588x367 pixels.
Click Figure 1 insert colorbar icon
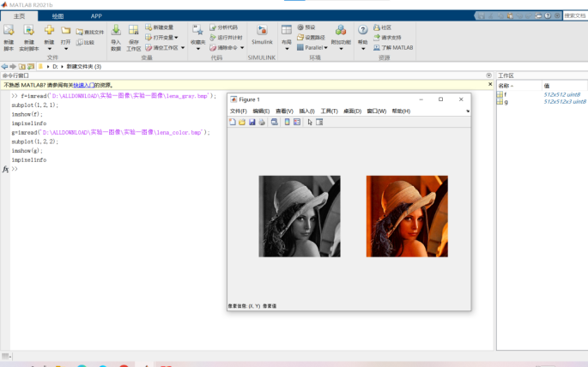click(x=287, y=122)
